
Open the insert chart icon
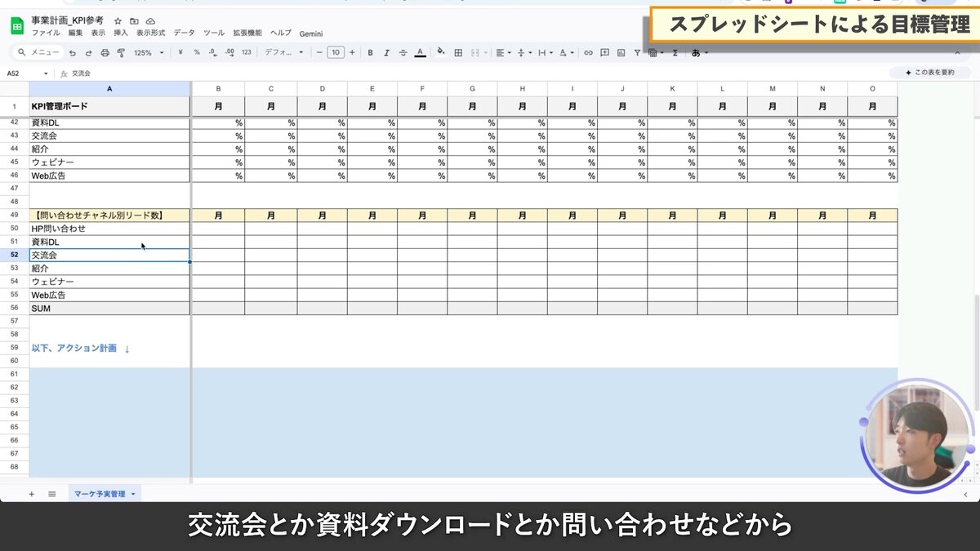click(621, 53)
